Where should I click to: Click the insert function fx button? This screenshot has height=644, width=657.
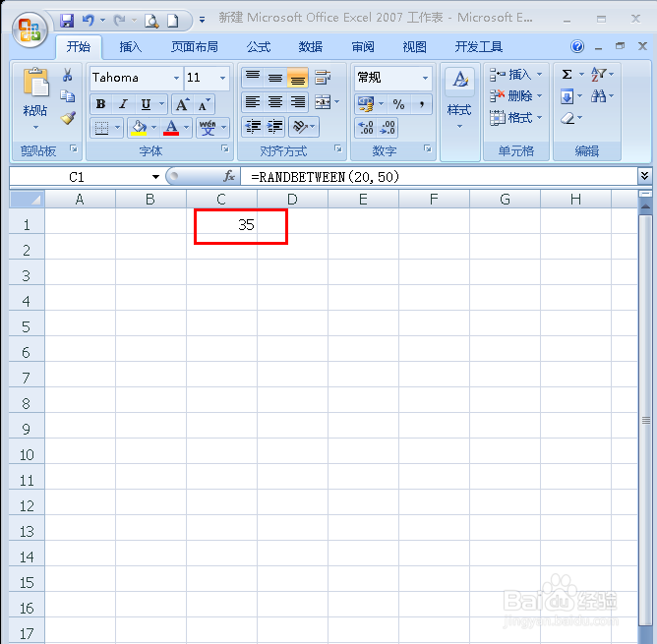pyautogui.click(x=229, y=176)
